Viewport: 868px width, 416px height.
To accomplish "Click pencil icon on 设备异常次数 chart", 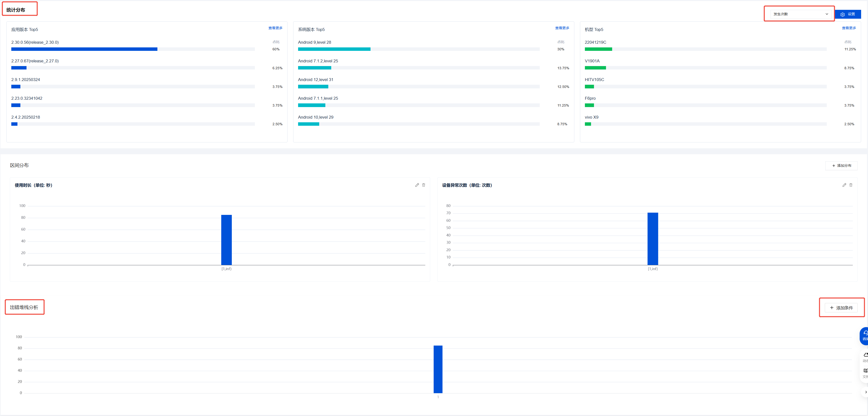I will 844,185.
